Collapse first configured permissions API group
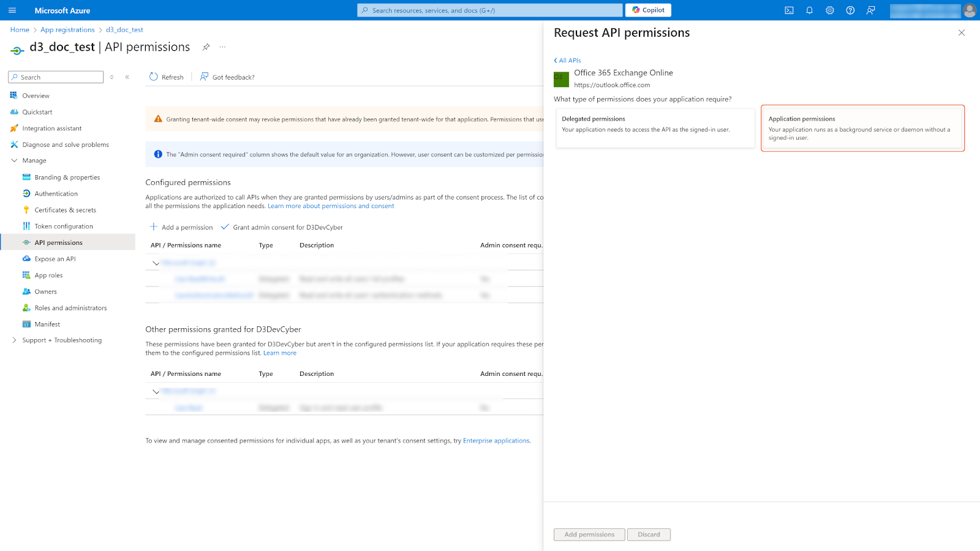The image size is (980, 551). 156,263
